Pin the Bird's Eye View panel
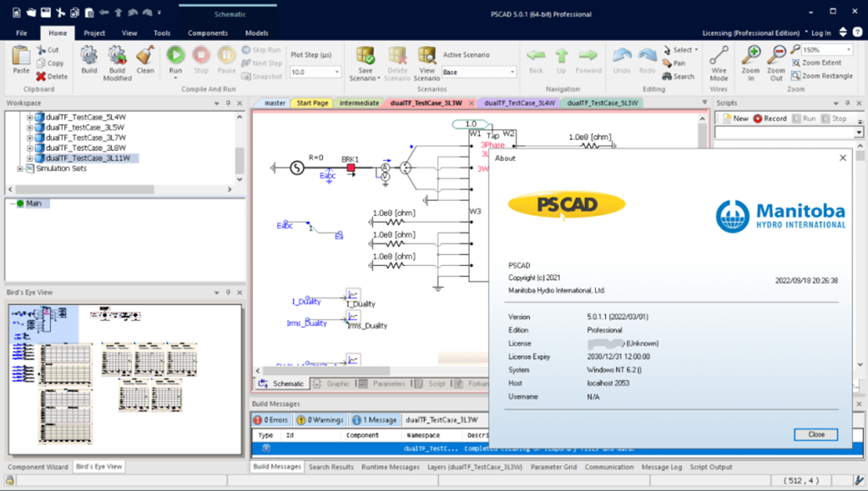 pos(228,292)
